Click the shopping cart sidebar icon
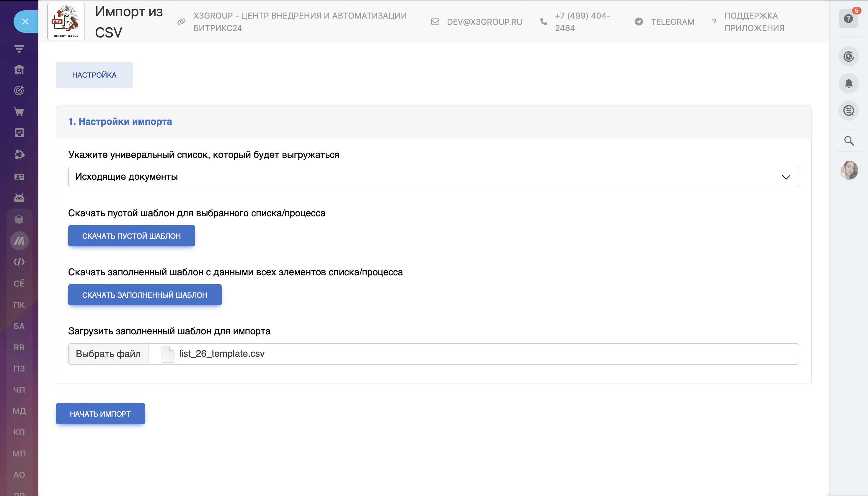This screenshot has height=496, width=868. [x=19, y=112]
